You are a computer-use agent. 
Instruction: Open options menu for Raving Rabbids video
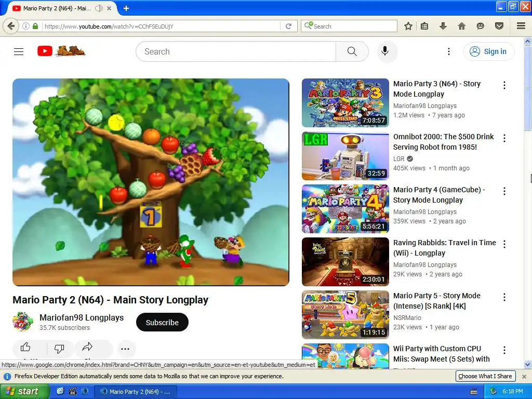point(504,244)
